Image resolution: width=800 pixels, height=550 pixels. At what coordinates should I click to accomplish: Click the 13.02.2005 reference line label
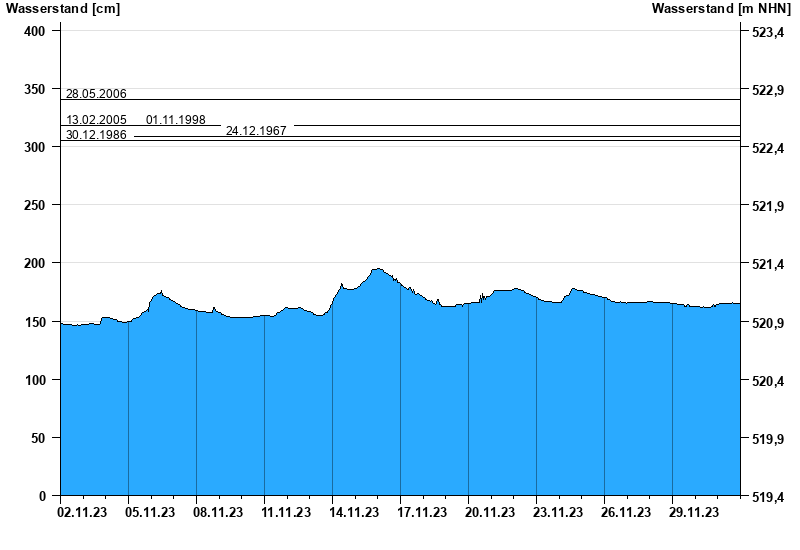pos(96,120)
